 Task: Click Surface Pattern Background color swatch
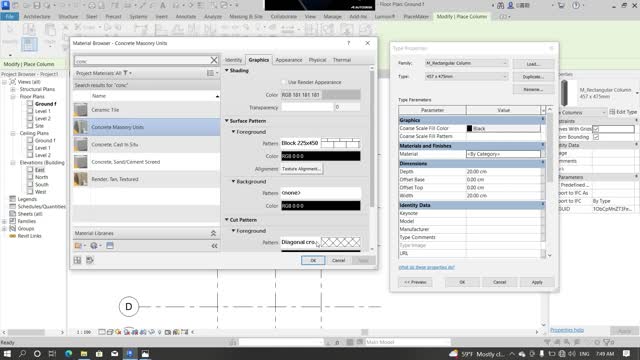320,206
